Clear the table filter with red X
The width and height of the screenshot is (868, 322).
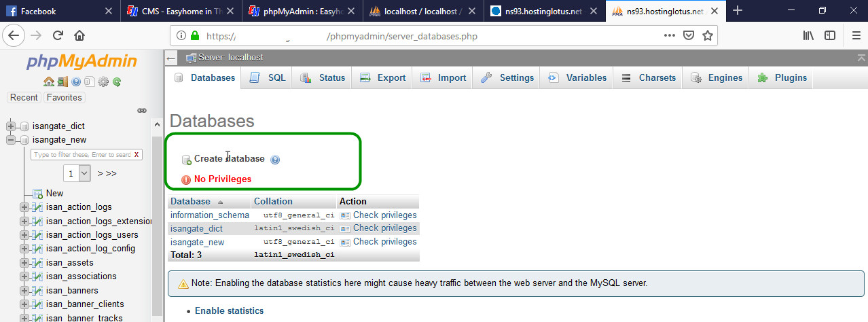pos(137,155)
